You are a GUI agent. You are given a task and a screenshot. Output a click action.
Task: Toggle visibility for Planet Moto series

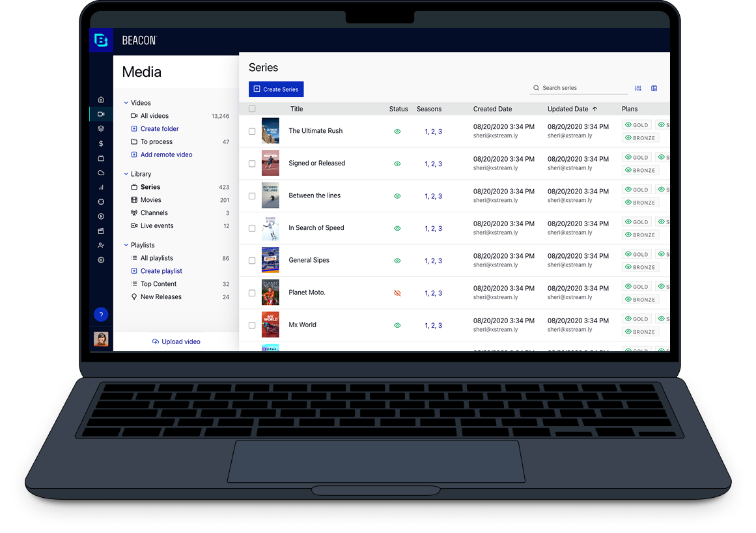coord(397,293)
